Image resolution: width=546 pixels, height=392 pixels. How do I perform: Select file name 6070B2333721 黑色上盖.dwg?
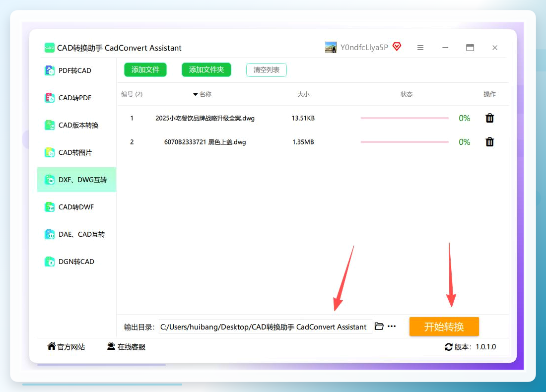205,142
